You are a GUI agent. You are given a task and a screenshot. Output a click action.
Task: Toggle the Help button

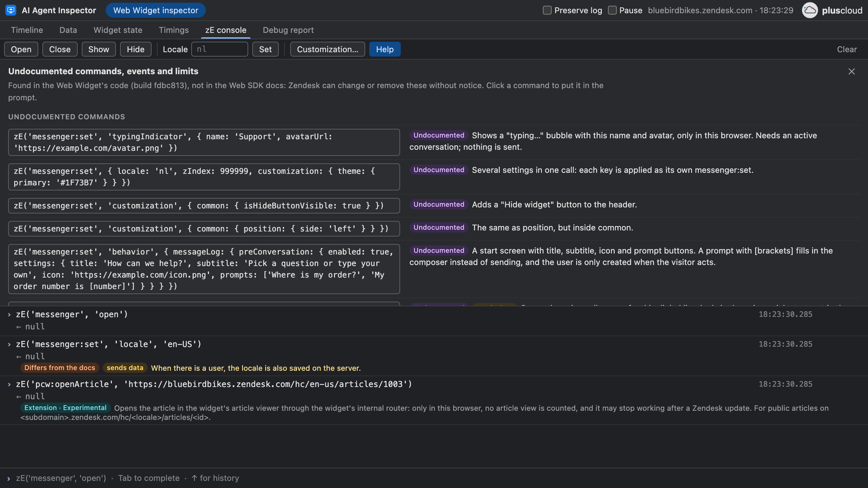pos(385,49)
